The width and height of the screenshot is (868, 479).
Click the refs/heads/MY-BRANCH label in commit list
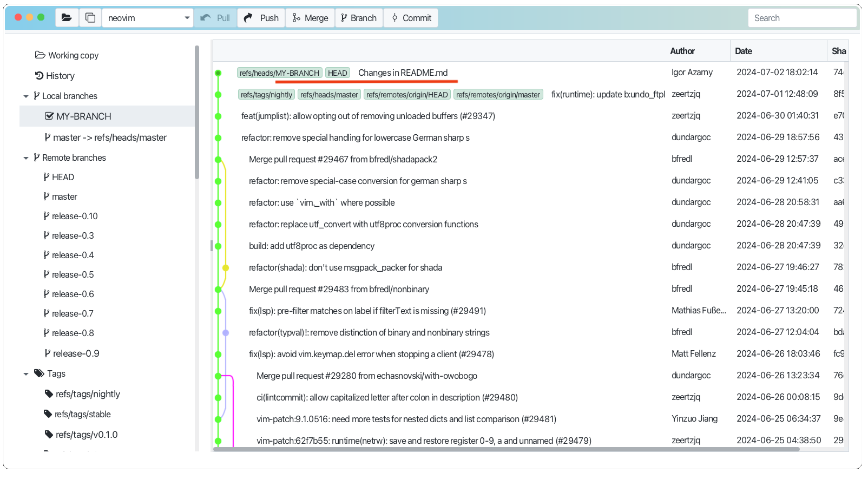tap(280, 73)
